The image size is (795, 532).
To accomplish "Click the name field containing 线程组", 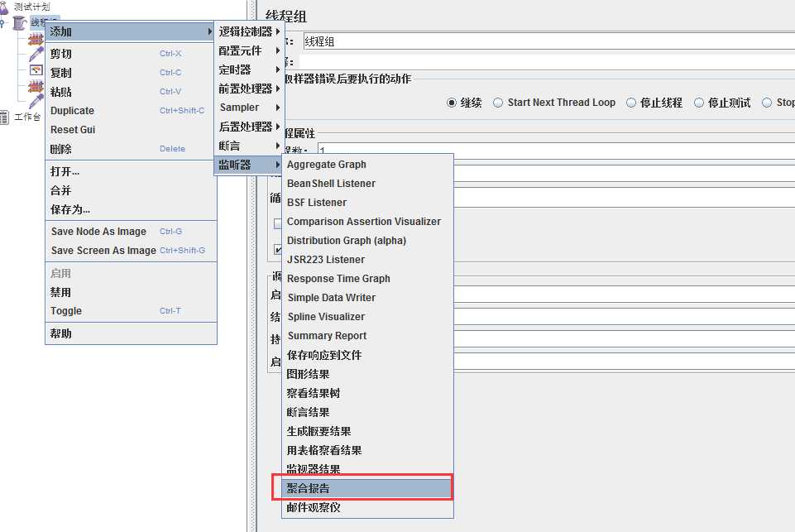I will pos(549,41).
